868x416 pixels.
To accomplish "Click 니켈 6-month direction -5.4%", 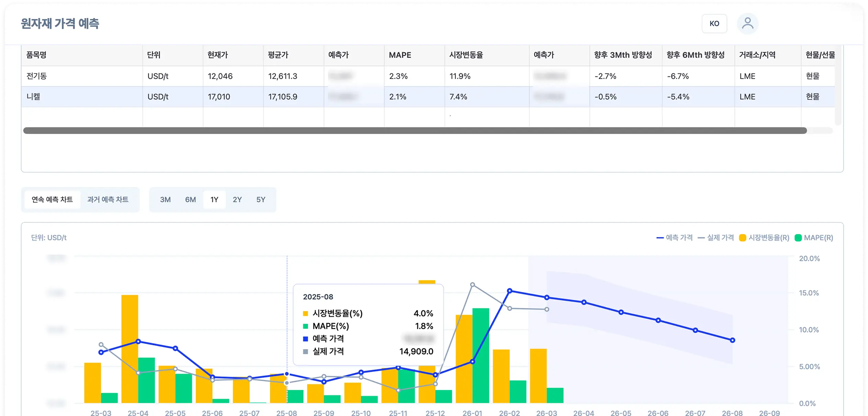I will (678, 96).
